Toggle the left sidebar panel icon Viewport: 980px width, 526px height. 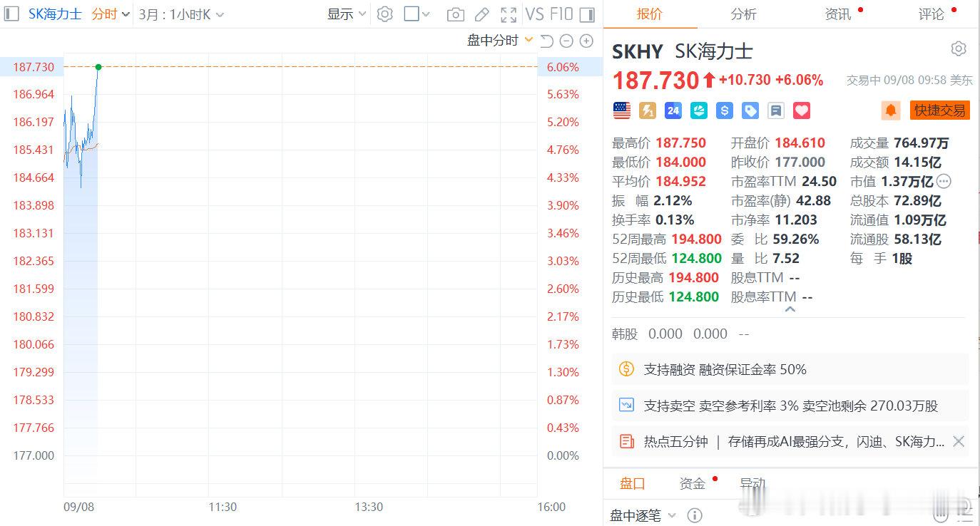tap(11, 14)
